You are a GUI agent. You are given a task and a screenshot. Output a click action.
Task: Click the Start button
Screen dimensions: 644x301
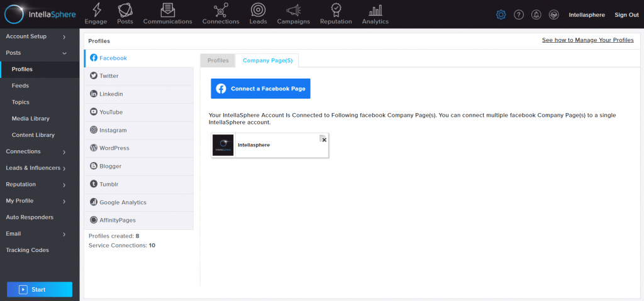click(40, 290)
